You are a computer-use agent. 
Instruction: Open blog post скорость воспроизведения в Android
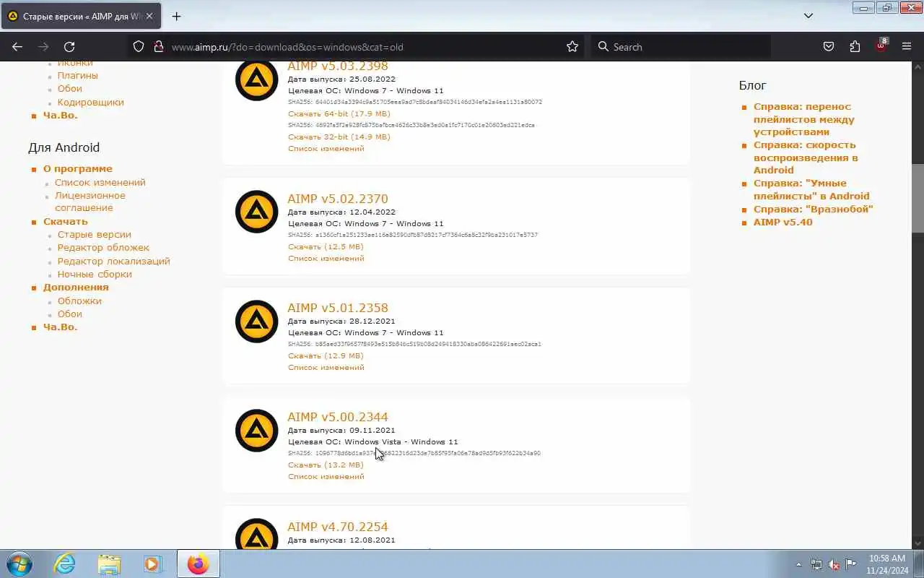coord(806,158)
